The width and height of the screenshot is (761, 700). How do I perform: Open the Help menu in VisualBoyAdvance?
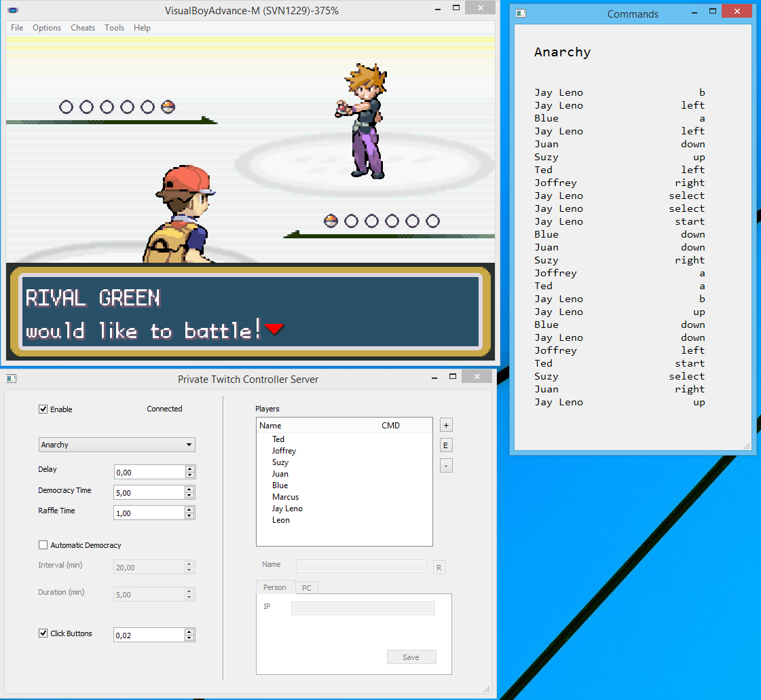[x=142, y=28]
